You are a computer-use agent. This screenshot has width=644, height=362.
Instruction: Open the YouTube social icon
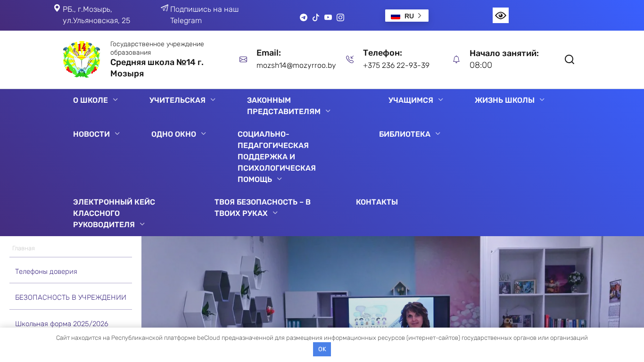[x=328, y=17]
